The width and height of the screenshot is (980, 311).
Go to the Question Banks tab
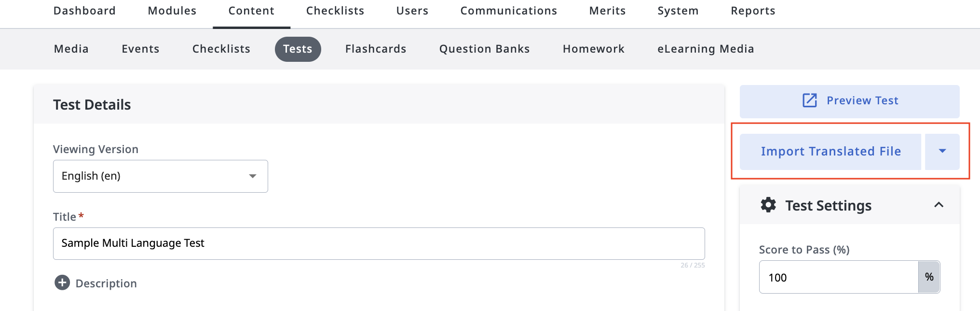(x=484, y=49)
